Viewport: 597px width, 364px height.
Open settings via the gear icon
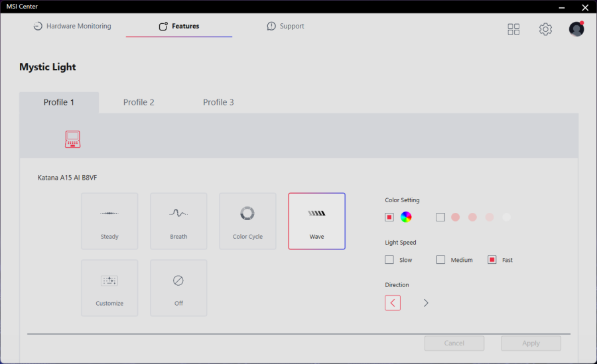pos(545,29)
